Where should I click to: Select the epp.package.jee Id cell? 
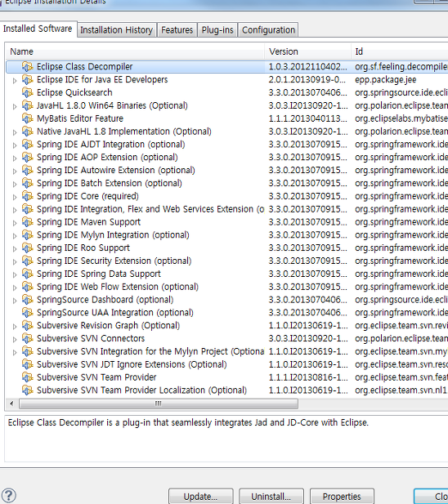pos(386,79)
